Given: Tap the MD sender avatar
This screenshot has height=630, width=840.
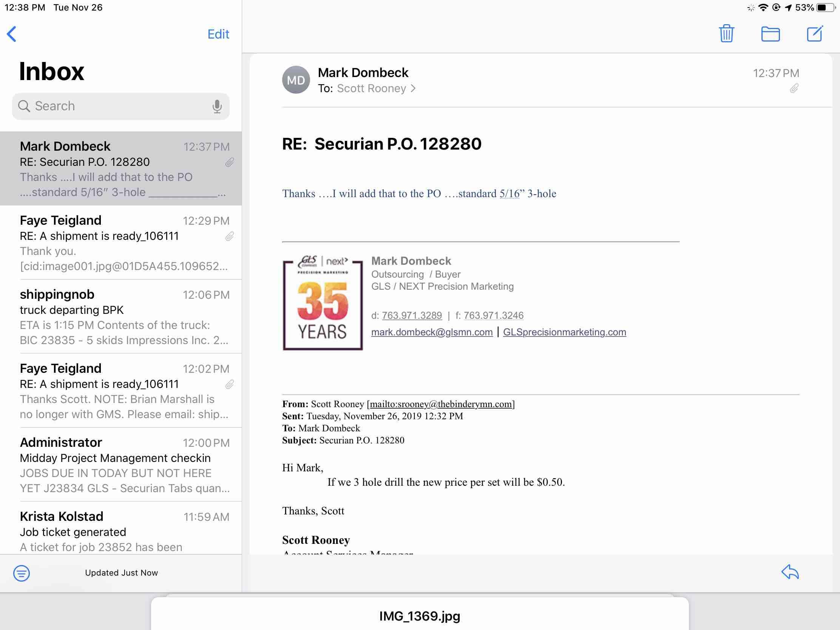Looking at the screenshot, I should (x=296, y=80).
